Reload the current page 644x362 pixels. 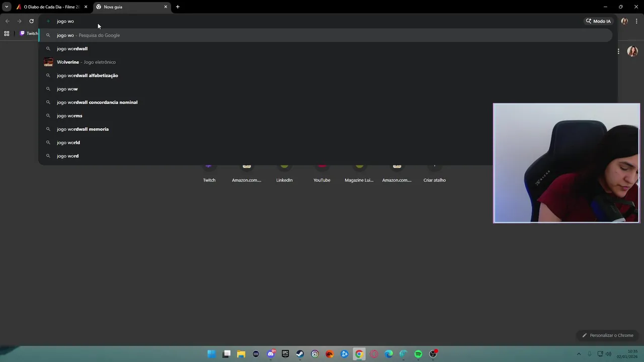(31, 21)
